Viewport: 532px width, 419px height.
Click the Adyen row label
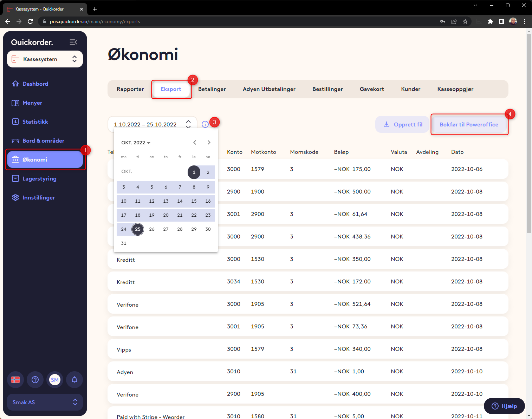tap(125, 372)
